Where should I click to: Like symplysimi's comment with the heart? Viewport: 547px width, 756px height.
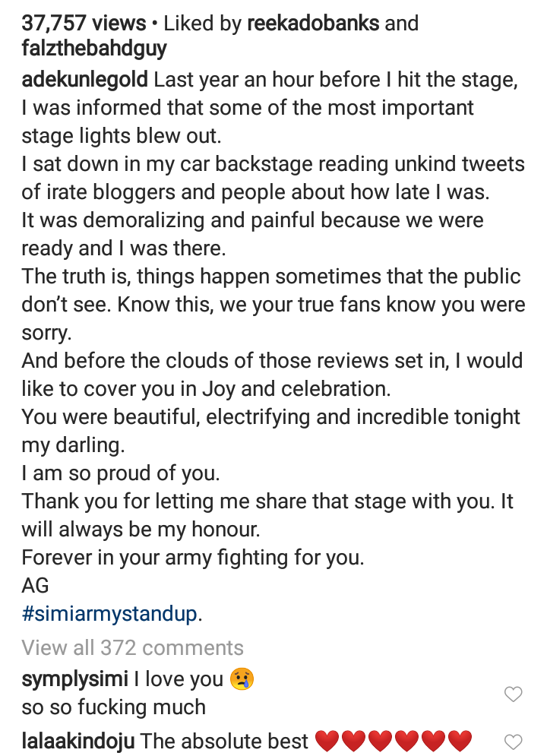(x=514, y=693)
